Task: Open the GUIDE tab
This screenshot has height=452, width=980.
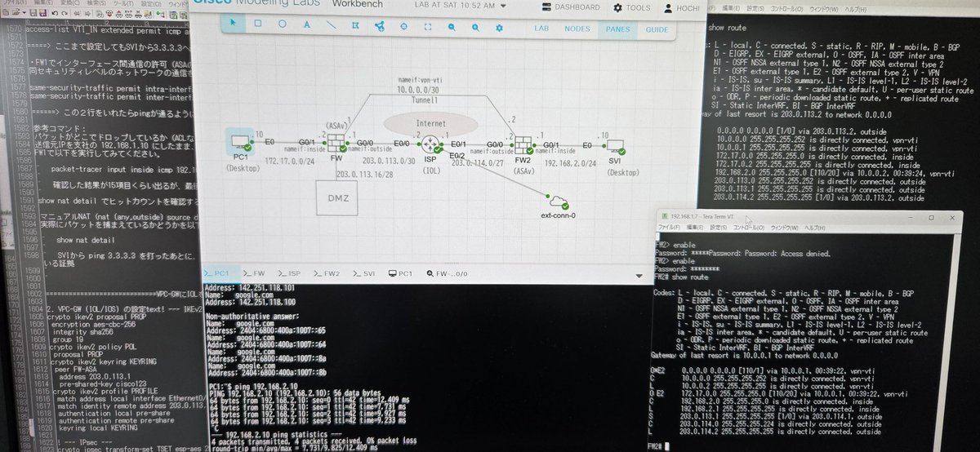Action: [657, 30]
